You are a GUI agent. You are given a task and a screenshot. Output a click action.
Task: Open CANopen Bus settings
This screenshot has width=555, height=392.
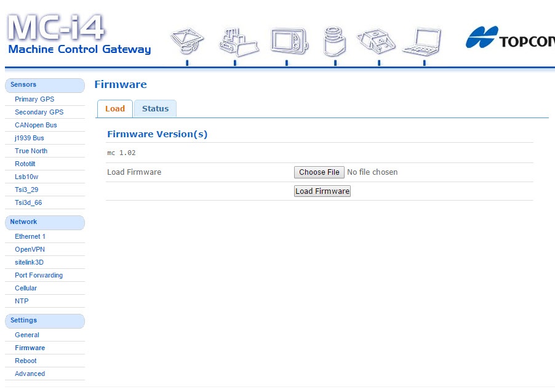36,125
